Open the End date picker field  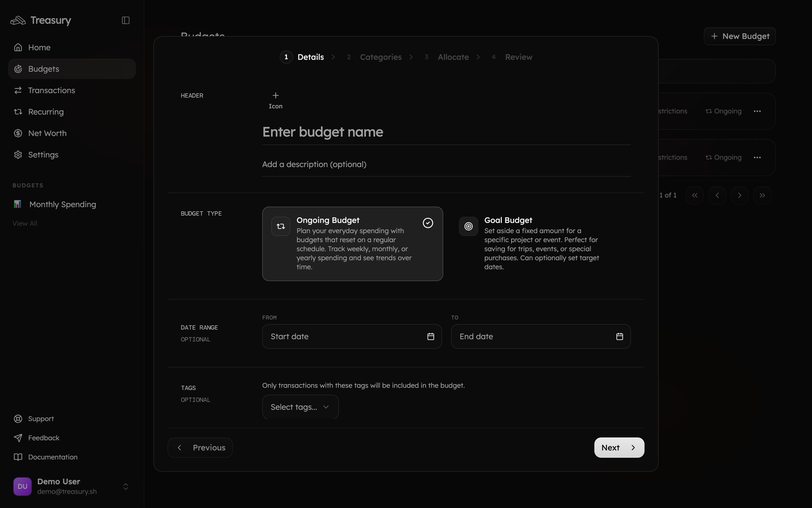click(541, 336)
